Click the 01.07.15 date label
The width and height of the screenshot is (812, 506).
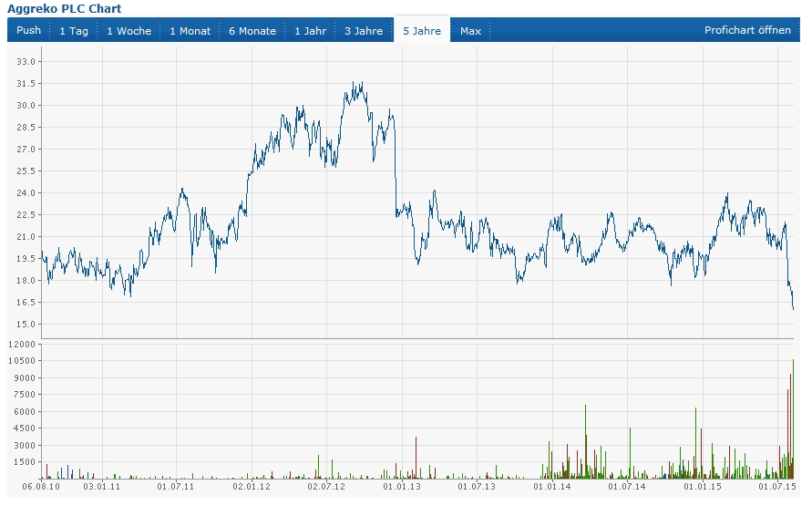(x=777, y=487)
